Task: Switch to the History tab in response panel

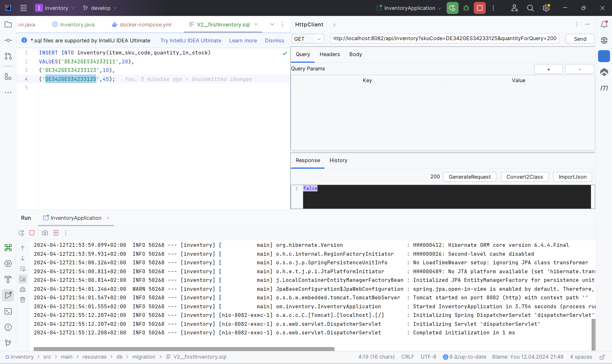Action: 338,160
